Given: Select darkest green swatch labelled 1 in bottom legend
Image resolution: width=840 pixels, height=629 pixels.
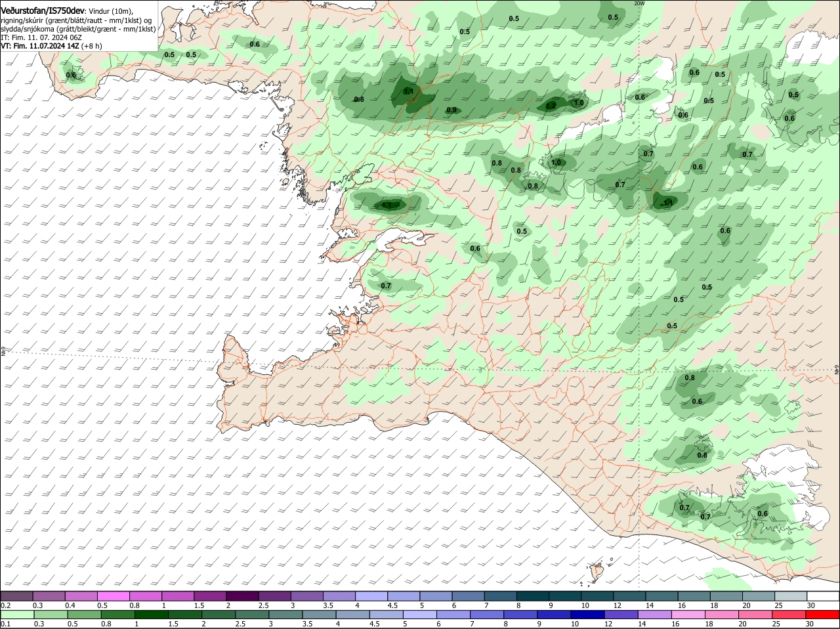Looking at the screenshot, I should 151,614.
